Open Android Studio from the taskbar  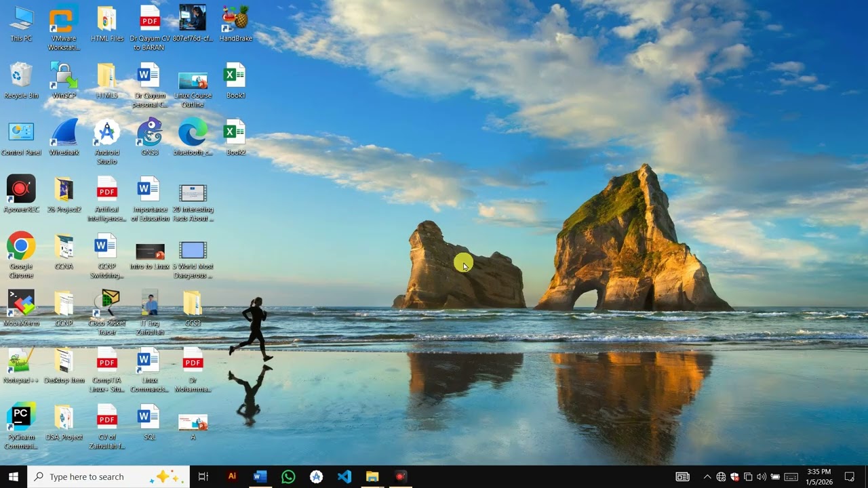click(316, 476)
